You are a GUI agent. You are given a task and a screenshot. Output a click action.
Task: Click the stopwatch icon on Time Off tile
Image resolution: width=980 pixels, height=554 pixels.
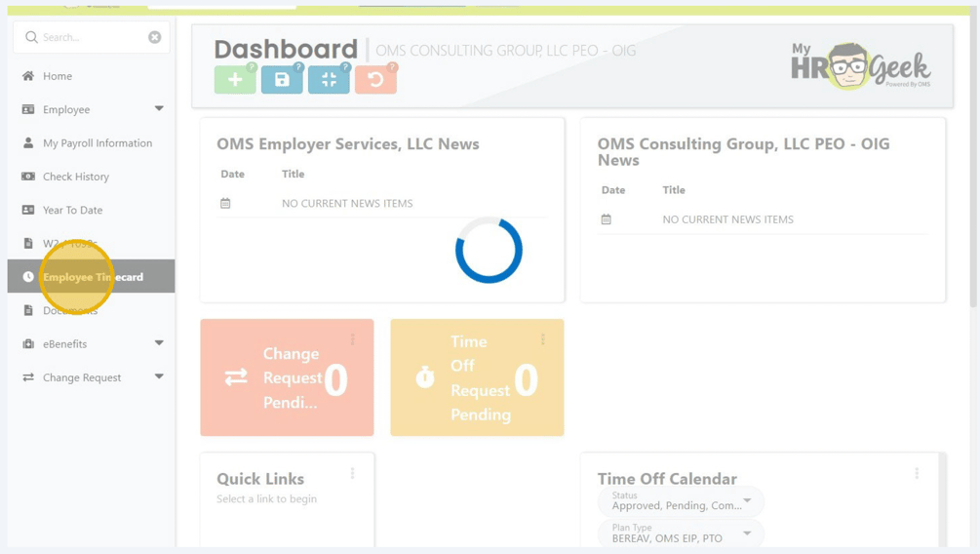425,377
